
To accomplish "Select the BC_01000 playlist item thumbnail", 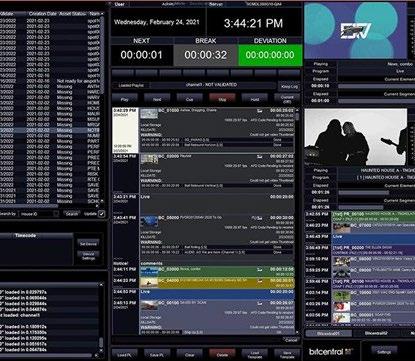I will 149,113.
